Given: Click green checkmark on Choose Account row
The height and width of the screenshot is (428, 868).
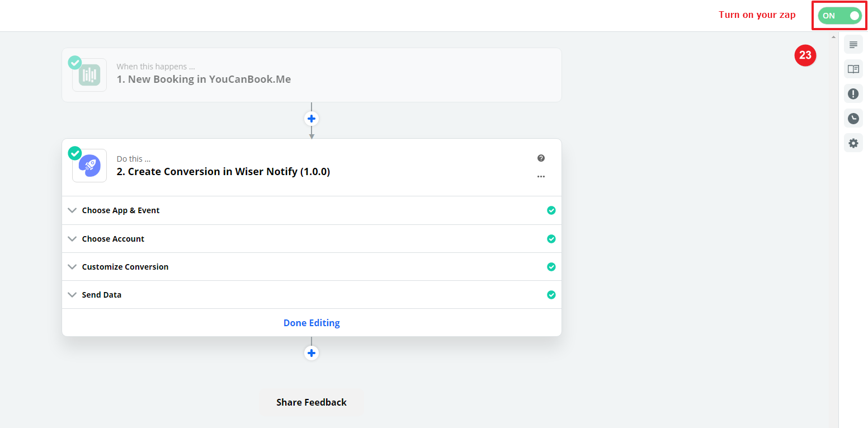Looking at the screenshot, I should (x=551, y=239).
